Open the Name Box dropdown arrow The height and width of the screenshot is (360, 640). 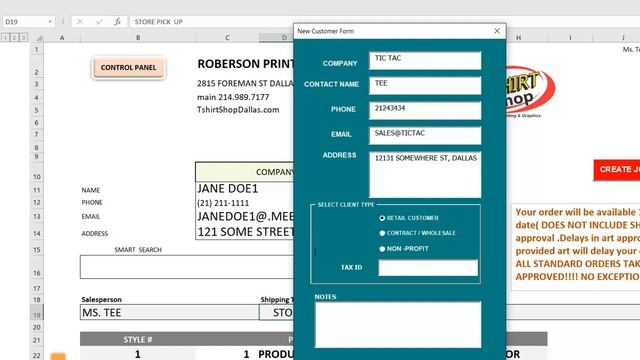click(50, 22)
